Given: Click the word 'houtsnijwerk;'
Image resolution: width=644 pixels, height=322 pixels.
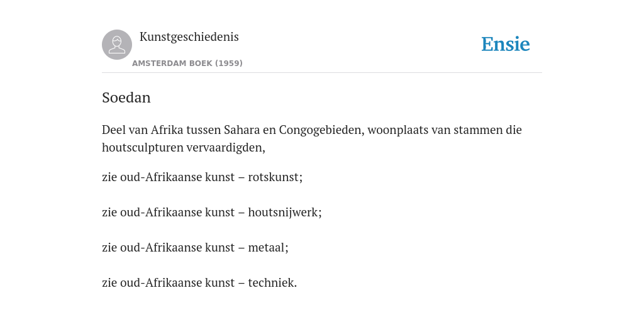Looking at the screenshot, I should tap(285, 213).
